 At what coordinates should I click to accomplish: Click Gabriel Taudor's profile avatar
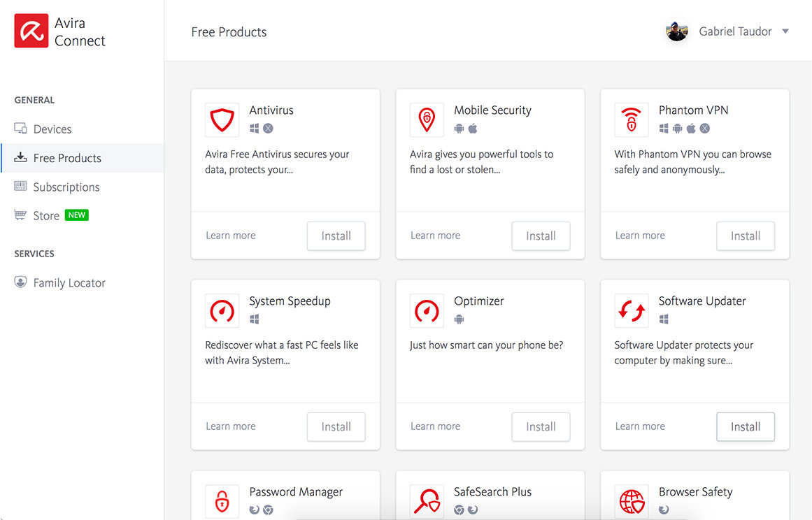676,31
